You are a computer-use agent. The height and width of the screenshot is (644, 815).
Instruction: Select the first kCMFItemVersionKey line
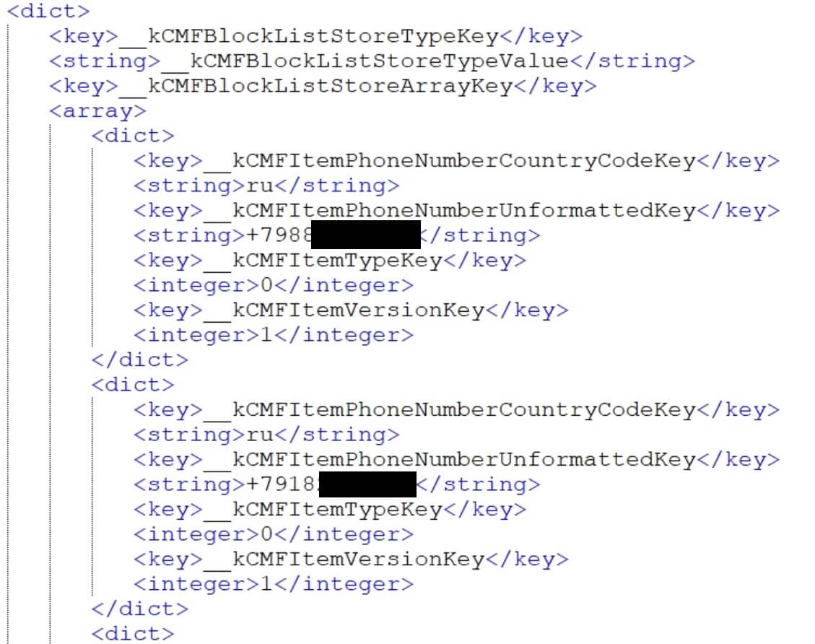click(x=351, y=310)
